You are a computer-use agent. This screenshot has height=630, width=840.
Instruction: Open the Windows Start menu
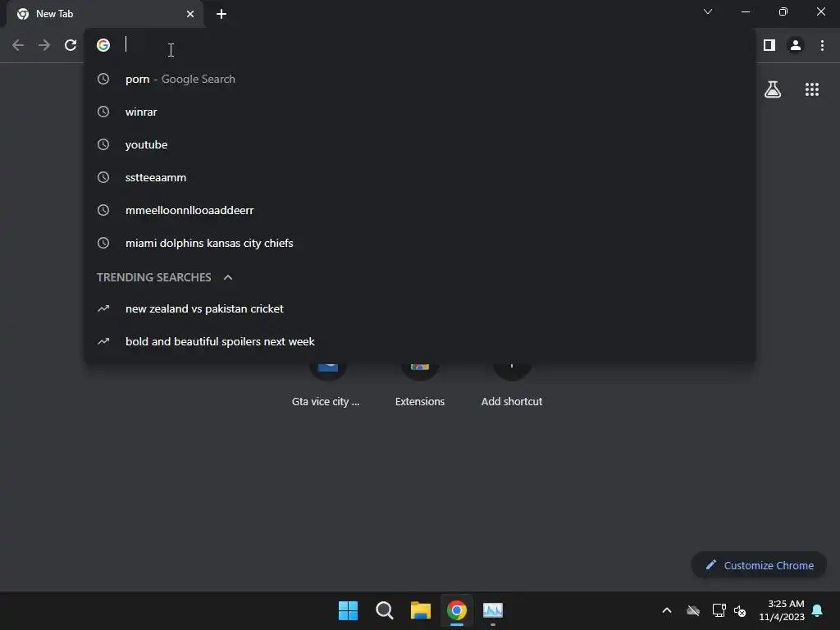(x=348, y=610)
